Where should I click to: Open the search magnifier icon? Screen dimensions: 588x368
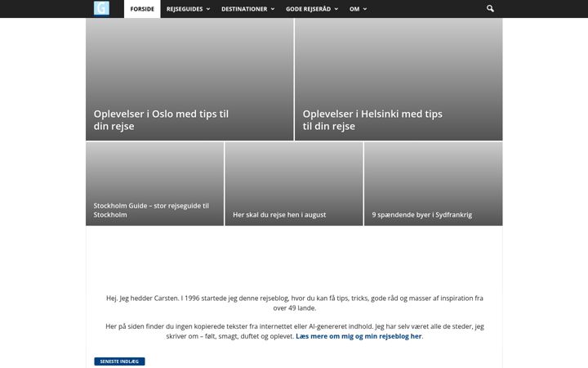[490, 8]
